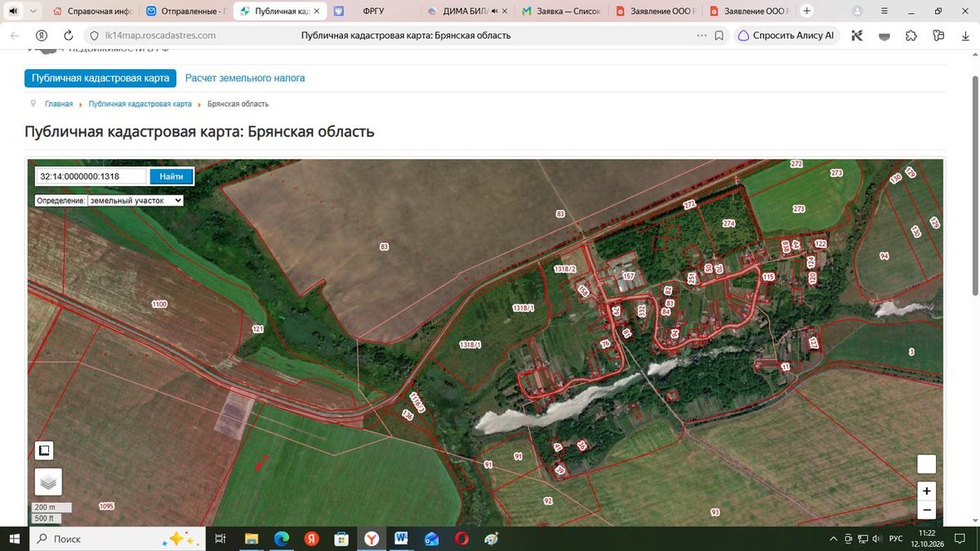This screenshot has height=551, width=980.
Task: Click the Найти search button
Action: [x=171, y=176]
